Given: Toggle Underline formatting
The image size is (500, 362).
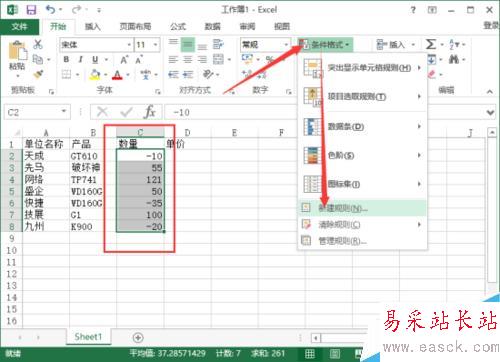Looking at the screenshot, I should 95,59.
